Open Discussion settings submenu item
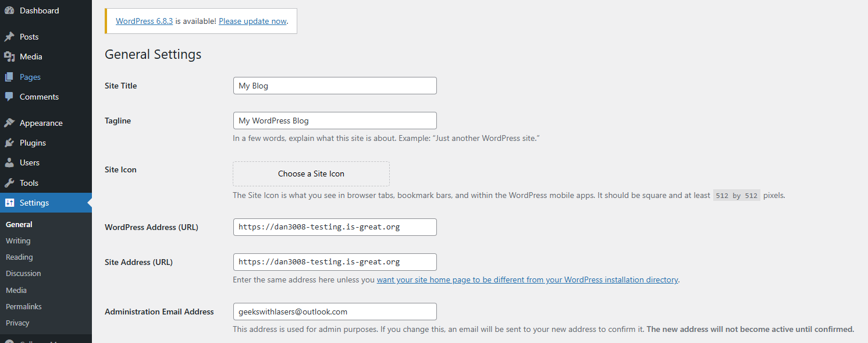 click(23, 273)
